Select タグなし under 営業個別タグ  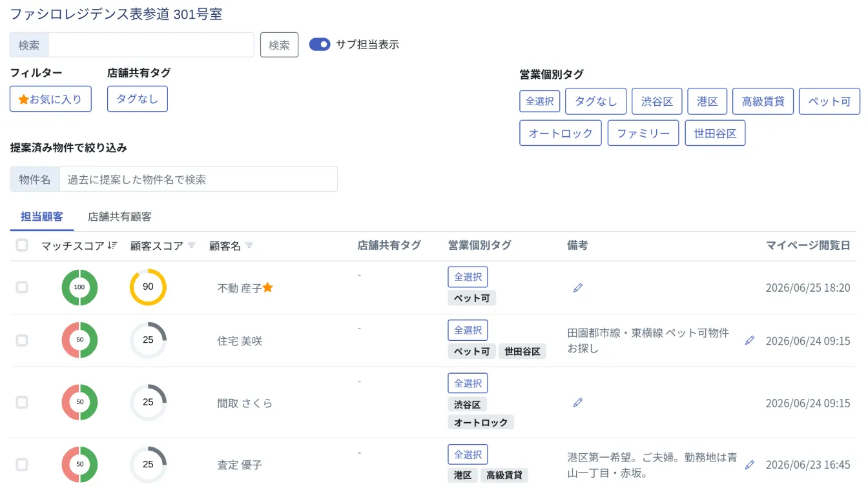(595, 101)
